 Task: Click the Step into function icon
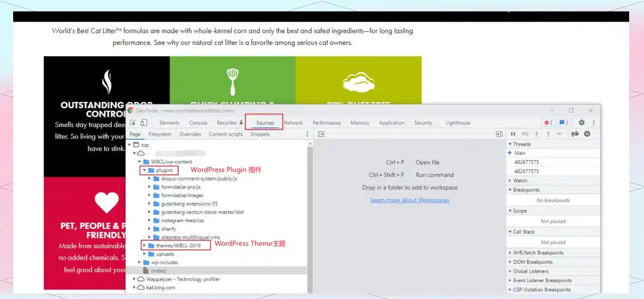pyautogui.click(x=536, y=134)
